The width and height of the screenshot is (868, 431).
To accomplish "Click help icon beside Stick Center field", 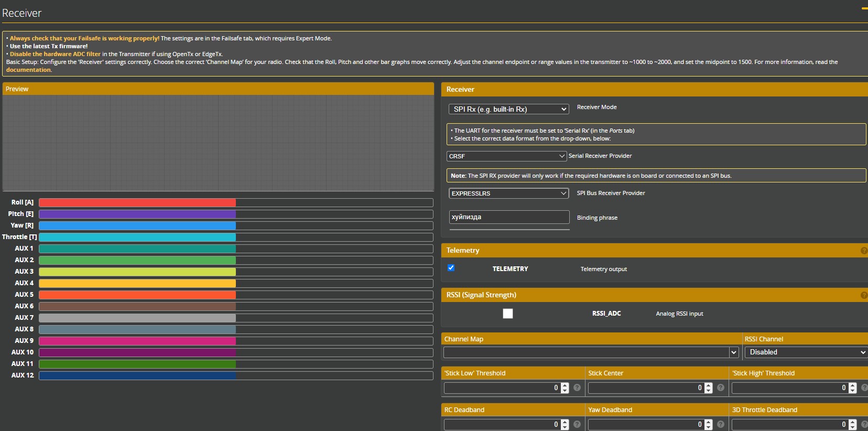I will coord(721,387).
